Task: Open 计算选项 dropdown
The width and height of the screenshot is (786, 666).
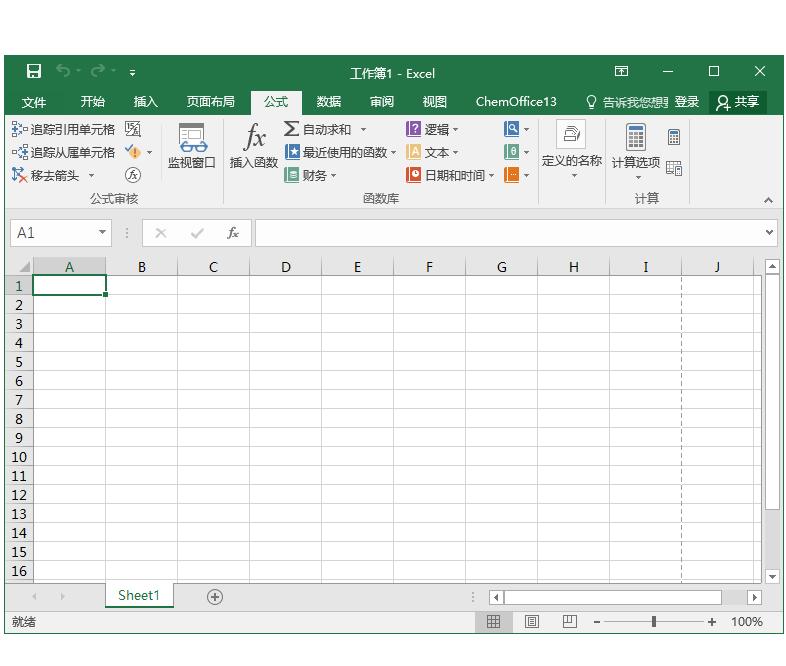Action: pos(636,152)
